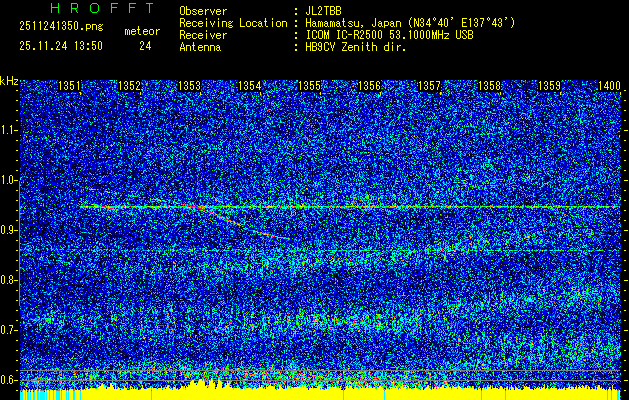Click the kHz axis unit label
629x400 pixels.
(9, 80)
